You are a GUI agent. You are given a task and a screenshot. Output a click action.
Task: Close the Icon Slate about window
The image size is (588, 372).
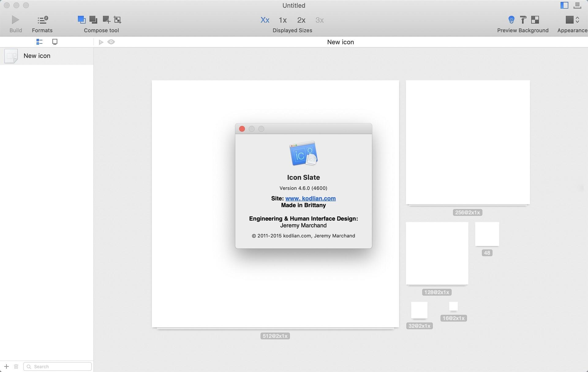tap(242, 129)
